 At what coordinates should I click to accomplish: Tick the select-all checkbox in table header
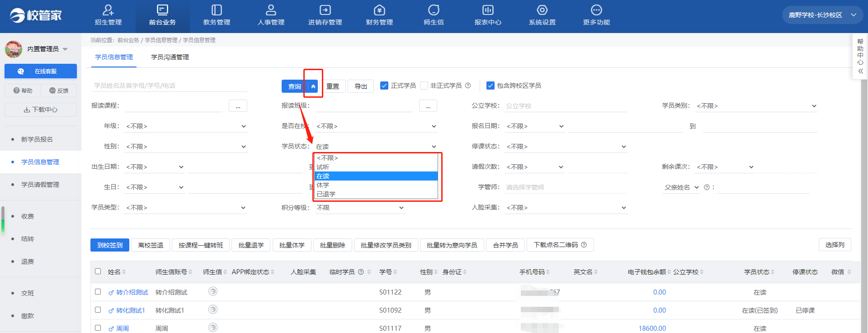(98, 271)
